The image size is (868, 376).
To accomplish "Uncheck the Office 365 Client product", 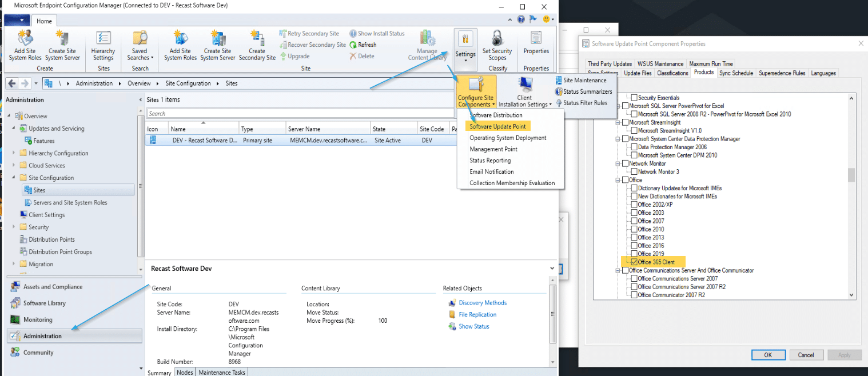I will pos(634,262).
